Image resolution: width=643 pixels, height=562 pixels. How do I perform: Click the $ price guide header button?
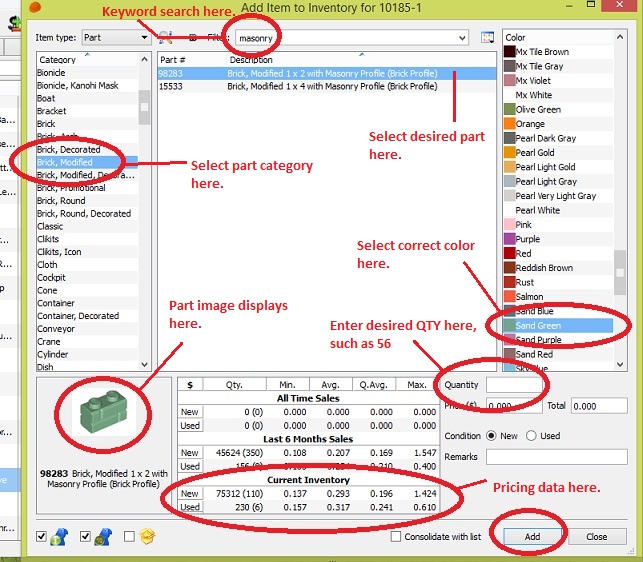tap(190, 385)
